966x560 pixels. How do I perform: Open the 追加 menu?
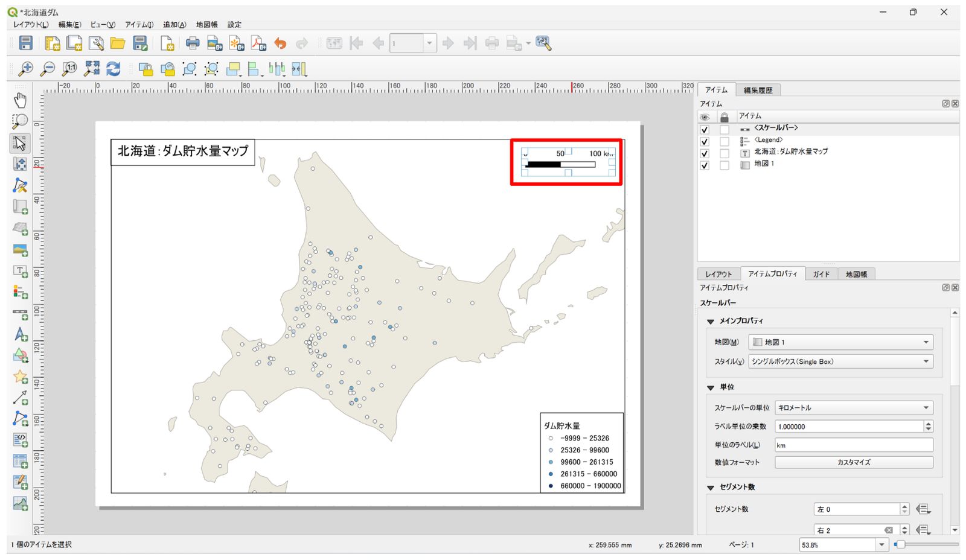174,25
